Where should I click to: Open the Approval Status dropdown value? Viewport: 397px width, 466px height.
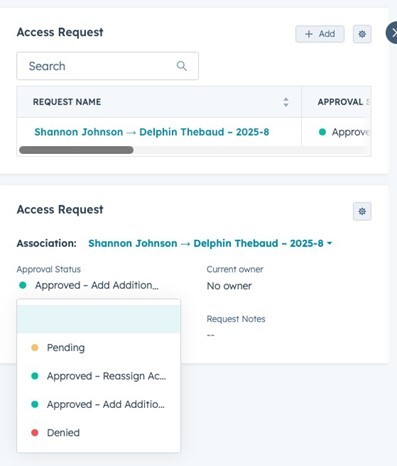tap(89, 285)
